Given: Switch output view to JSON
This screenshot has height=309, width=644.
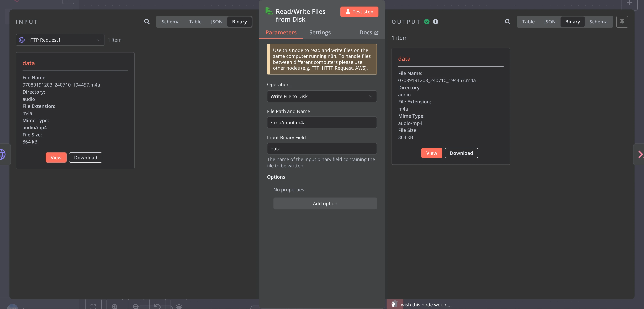Looking at the screenshot, I should pos(550,22).
